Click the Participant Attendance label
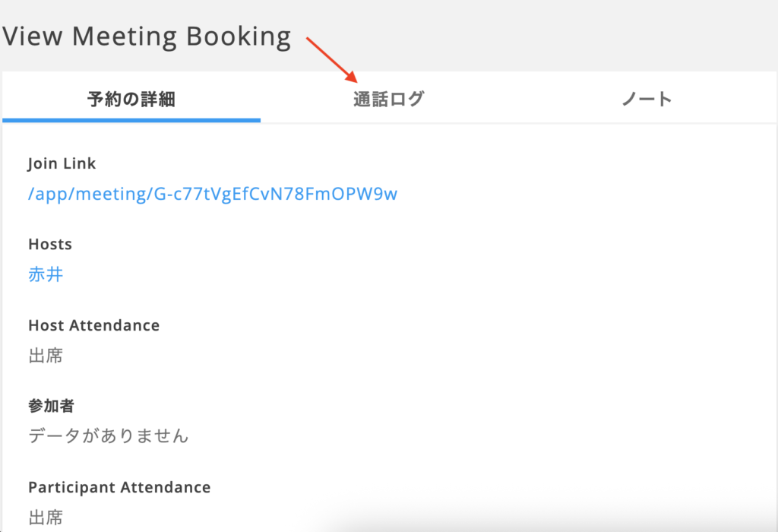The height and width of the screenshot is (532, 778). click(119, 487)
